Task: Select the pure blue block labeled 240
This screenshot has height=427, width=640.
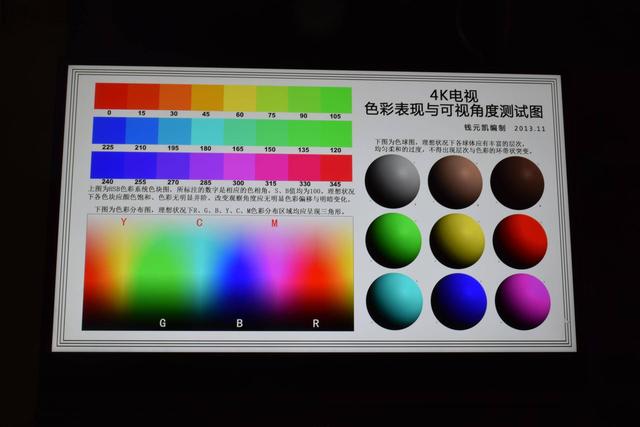Action: 107,165
